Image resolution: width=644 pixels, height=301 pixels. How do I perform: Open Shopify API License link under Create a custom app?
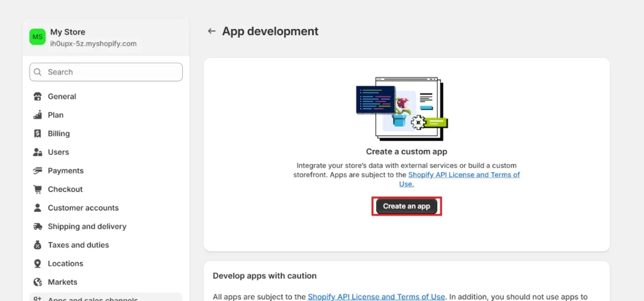click(x=464, y=175)
